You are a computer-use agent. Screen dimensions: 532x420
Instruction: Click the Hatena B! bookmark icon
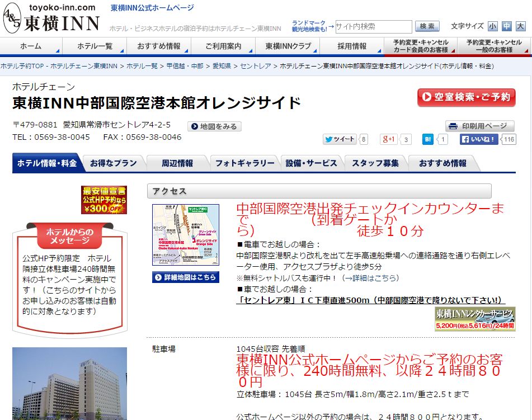[427, 139]
